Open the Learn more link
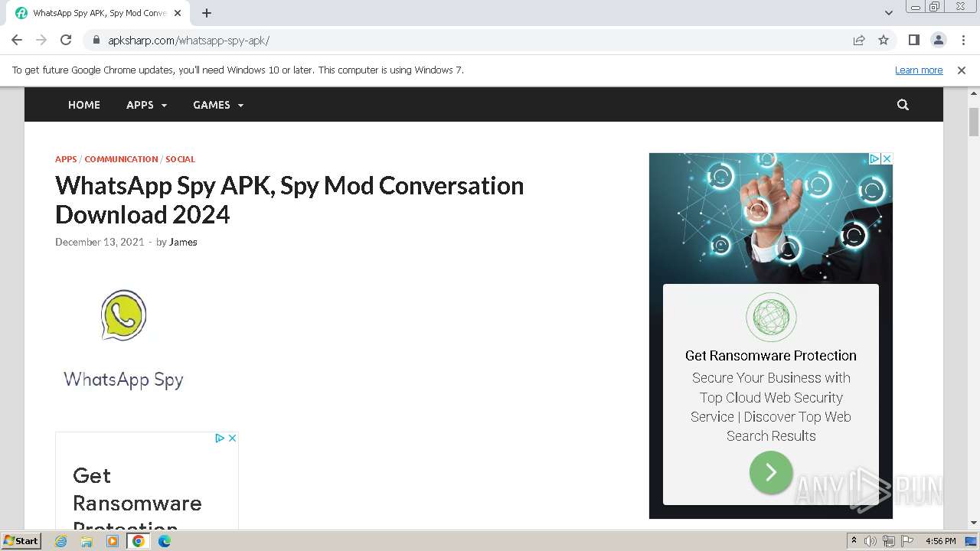Image resolution: width=980 pixels, height=551 pixels. [x=919, y=70]
